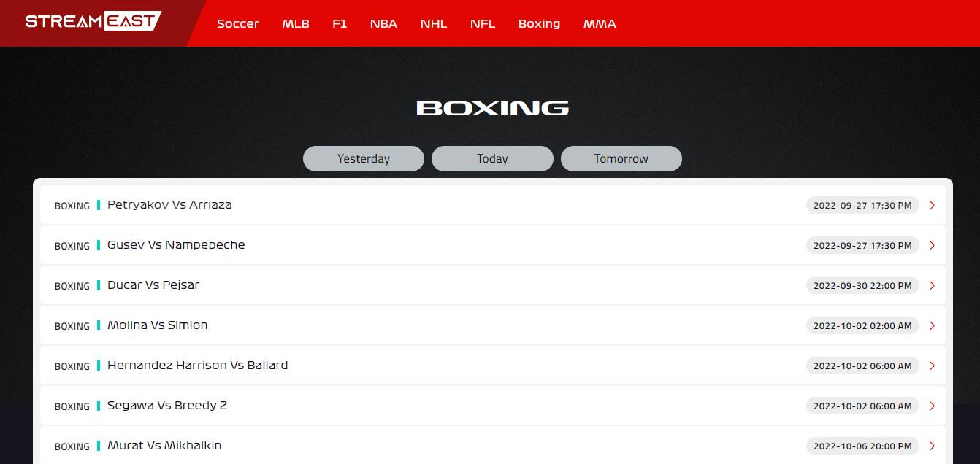The width and height of the screenshot is (980, 464).
Task: Click the BOXING tag on Molina row
Action: 72,327
